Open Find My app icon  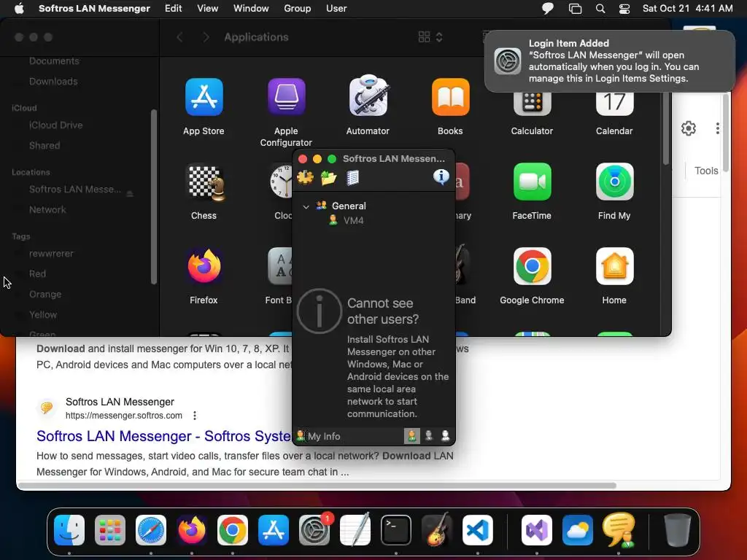(x=614, y=182)
